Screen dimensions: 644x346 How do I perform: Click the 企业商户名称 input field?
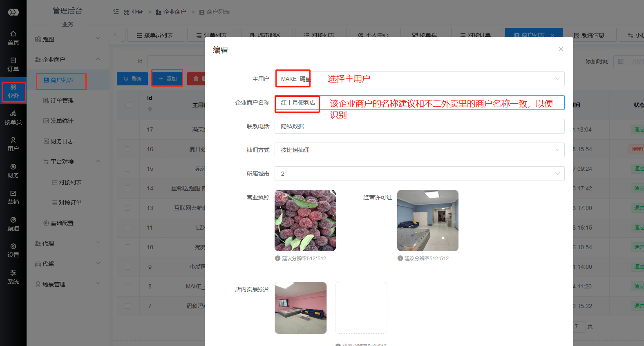click(x=420, y=103)
